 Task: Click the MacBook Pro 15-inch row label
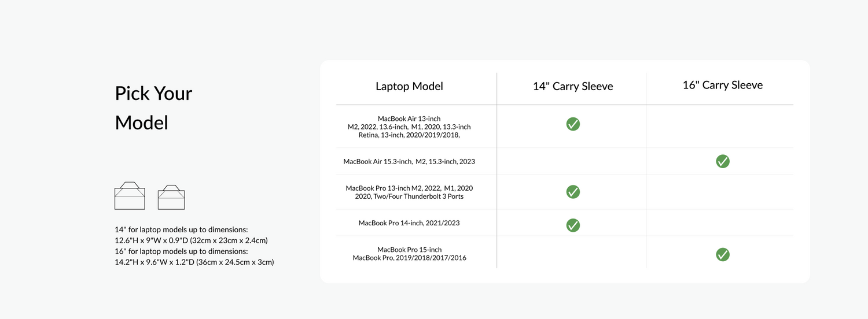409,254
